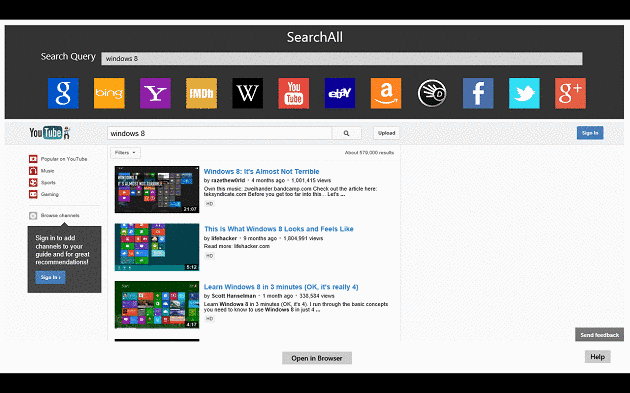Viewport: 630px width, 393px height.
Task: Click uploader name razethew0rld
Action: [228, 180]
